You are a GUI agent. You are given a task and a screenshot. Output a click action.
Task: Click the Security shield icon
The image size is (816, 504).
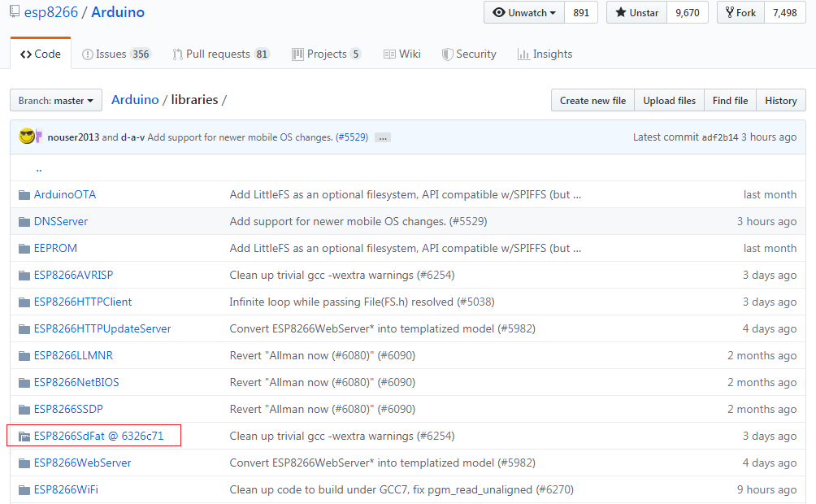(x=448, y=54)
